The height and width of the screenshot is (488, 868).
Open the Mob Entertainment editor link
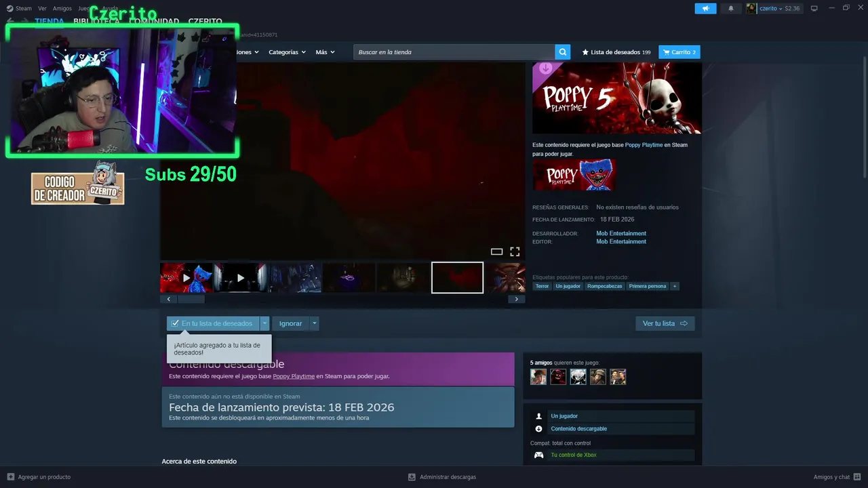[621, 241]
